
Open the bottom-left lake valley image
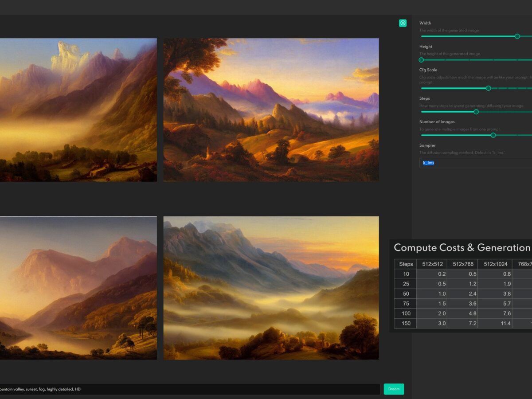(x=78, y=288)
